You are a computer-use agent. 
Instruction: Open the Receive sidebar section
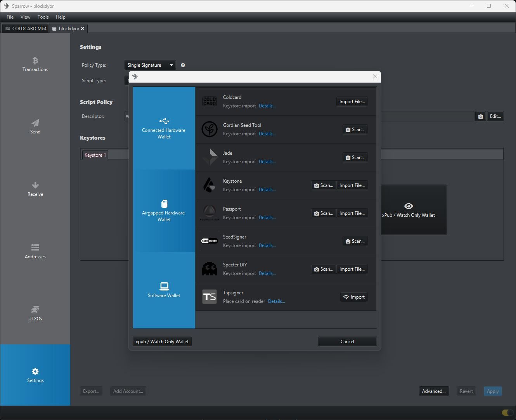tap(35, 189)
